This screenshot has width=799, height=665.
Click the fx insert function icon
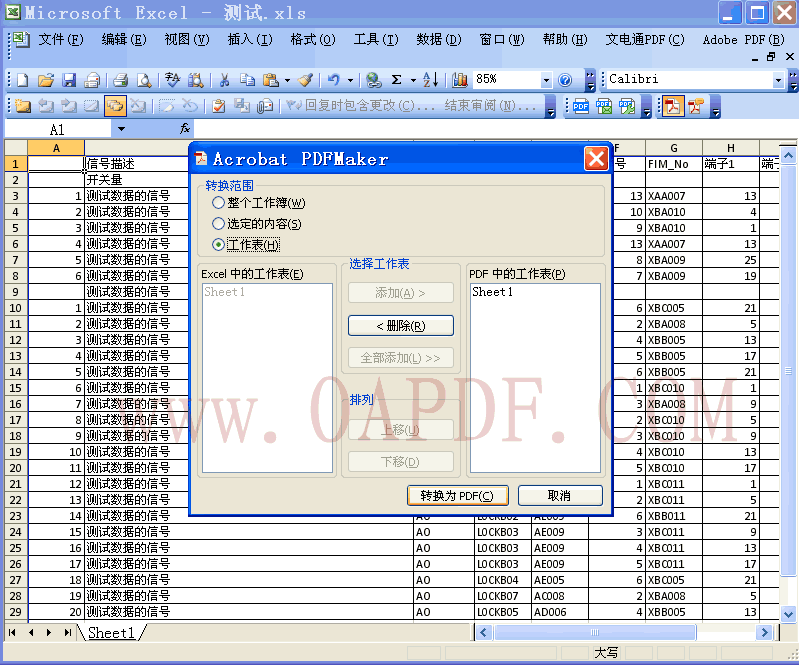pos(185,129)
